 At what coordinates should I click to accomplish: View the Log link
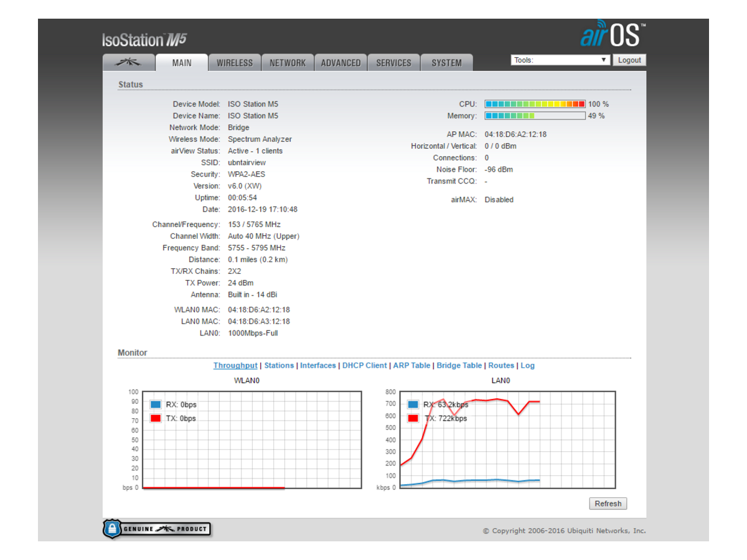527,365
